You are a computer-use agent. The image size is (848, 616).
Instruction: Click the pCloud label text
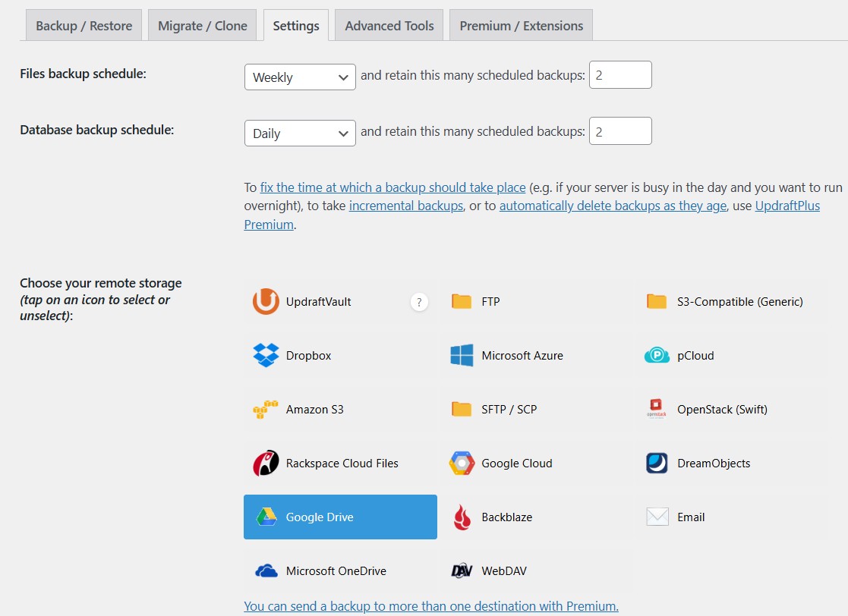(695, 356)
